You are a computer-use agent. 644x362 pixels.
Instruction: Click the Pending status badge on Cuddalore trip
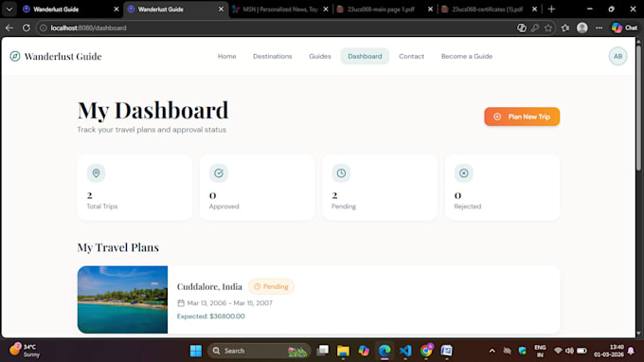pos(271,286)
